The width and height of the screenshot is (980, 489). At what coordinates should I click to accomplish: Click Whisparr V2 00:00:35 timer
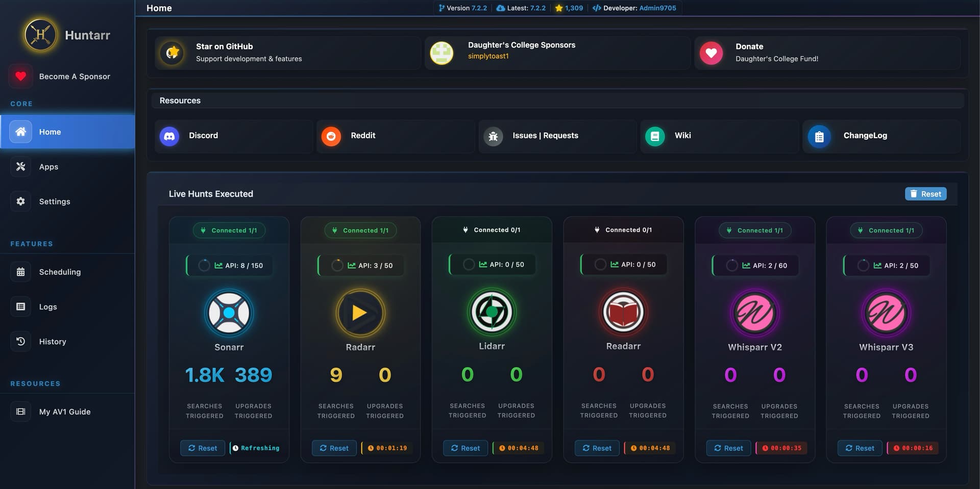point(782,448)
